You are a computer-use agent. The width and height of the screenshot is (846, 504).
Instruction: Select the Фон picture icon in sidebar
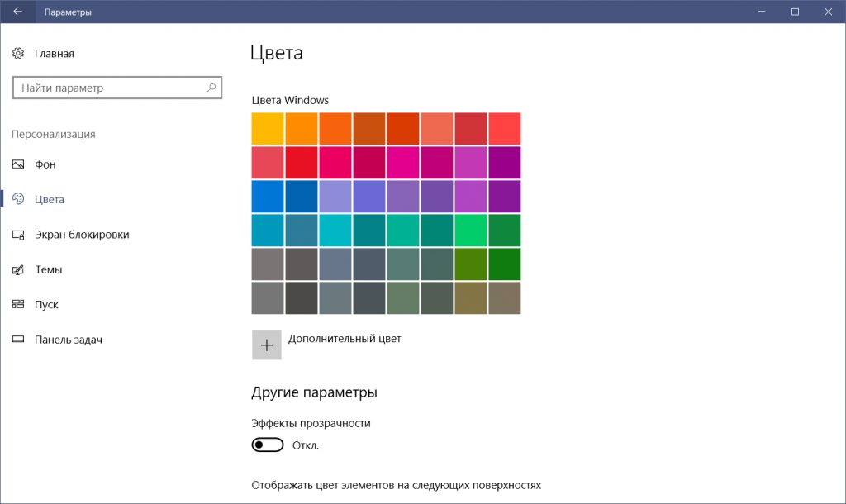click(x=18, y=164)
